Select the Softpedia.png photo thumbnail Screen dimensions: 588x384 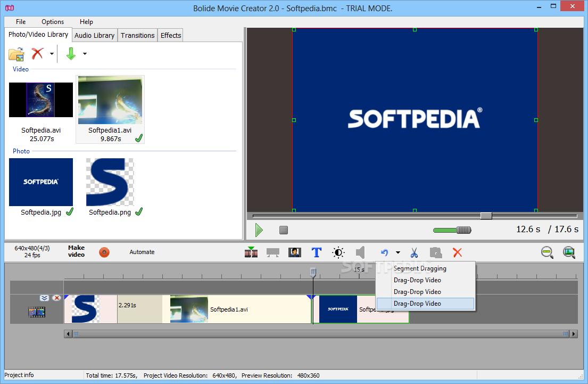110,182
